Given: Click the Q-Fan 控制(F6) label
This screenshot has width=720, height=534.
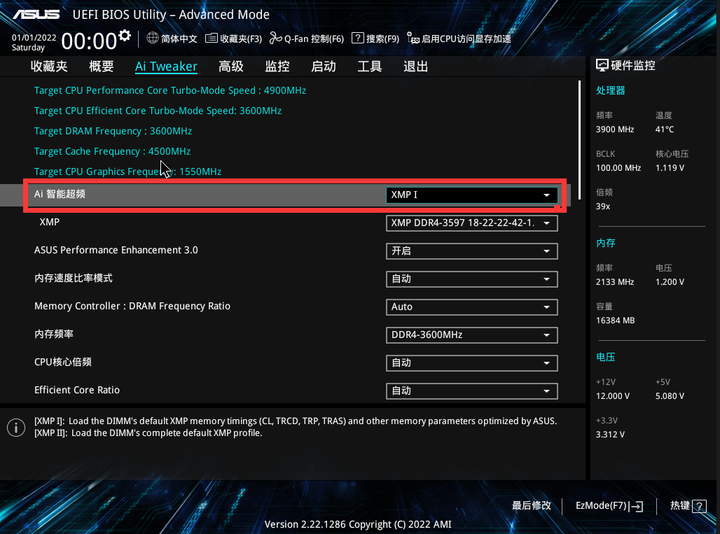Looking at the screenshot, I should [314, 39].
